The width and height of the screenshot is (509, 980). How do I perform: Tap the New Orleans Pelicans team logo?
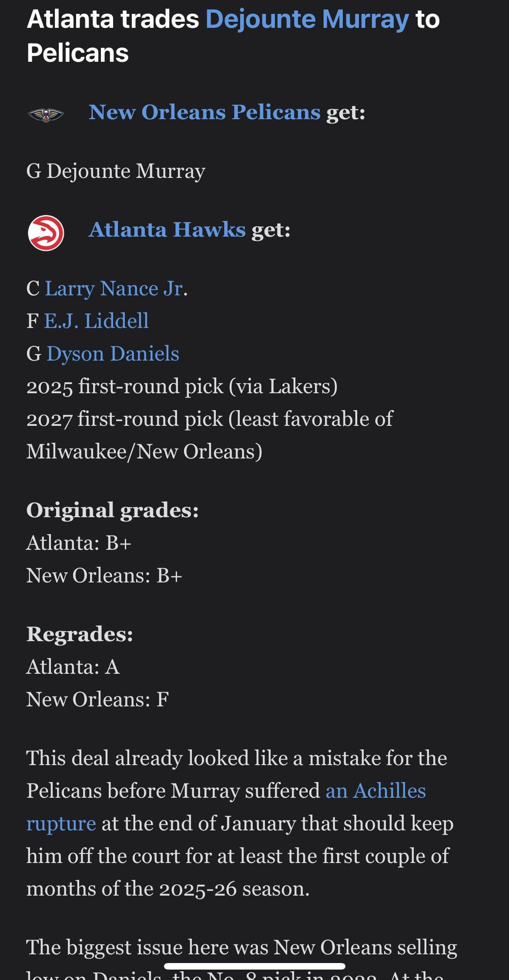coord(46,114)
